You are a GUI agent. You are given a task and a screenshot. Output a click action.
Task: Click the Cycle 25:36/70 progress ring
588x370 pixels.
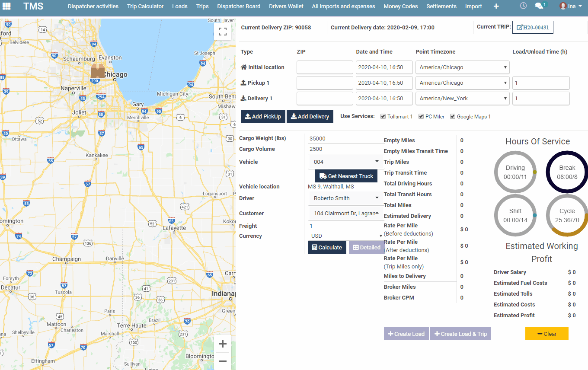tap(567, 215)
